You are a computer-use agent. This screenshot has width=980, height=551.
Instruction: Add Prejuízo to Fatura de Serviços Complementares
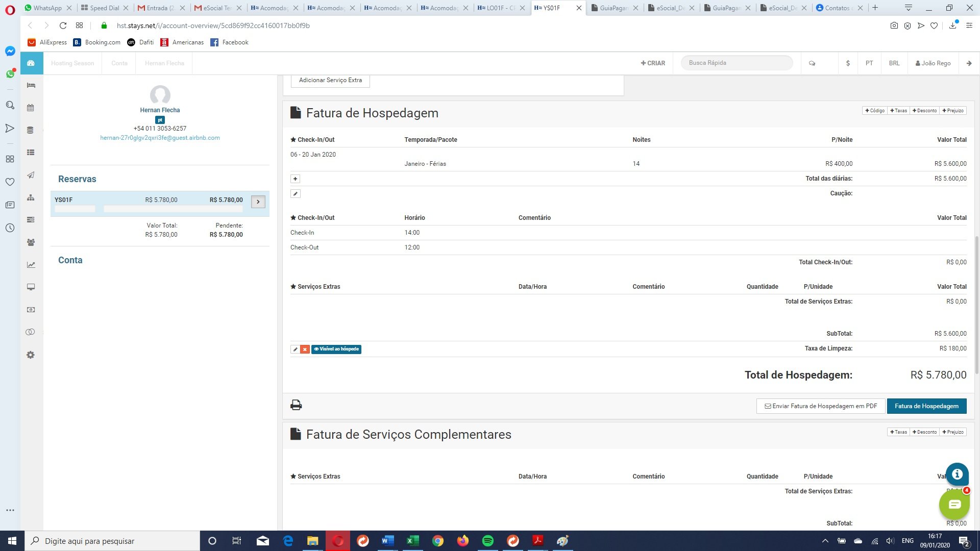click(x=952, y=432)
